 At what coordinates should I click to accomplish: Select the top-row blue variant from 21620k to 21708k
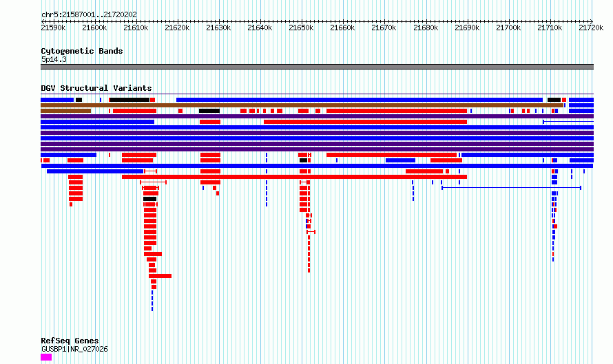coord(360,100)
